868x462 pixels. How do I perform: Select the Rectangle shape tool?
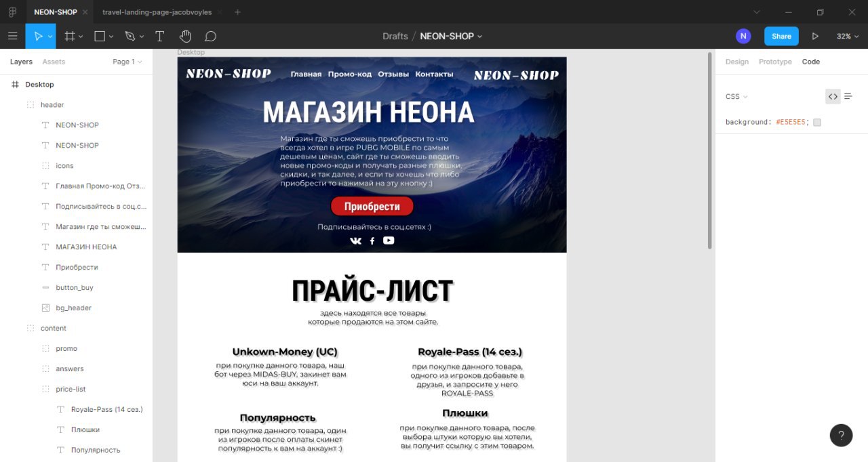coord(100,36)
